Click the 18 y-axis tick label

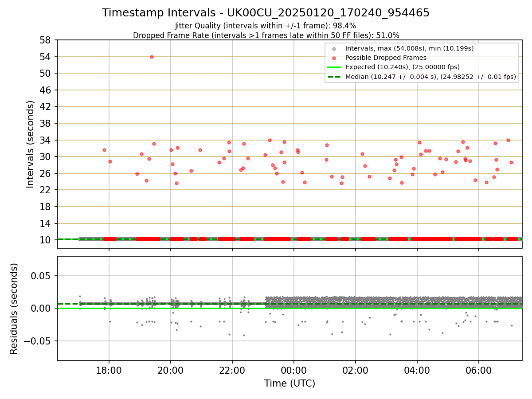pos(47,207)
